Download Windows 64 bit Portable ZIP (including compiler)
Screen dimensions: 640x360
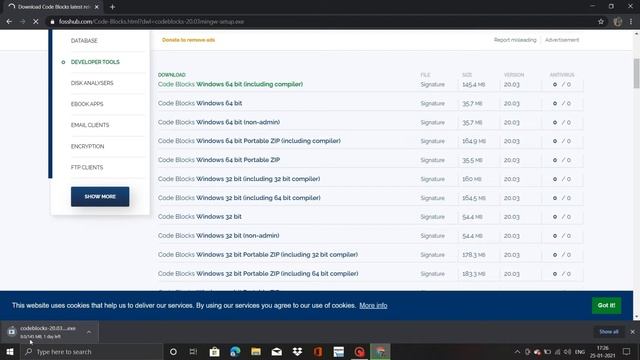249,141
